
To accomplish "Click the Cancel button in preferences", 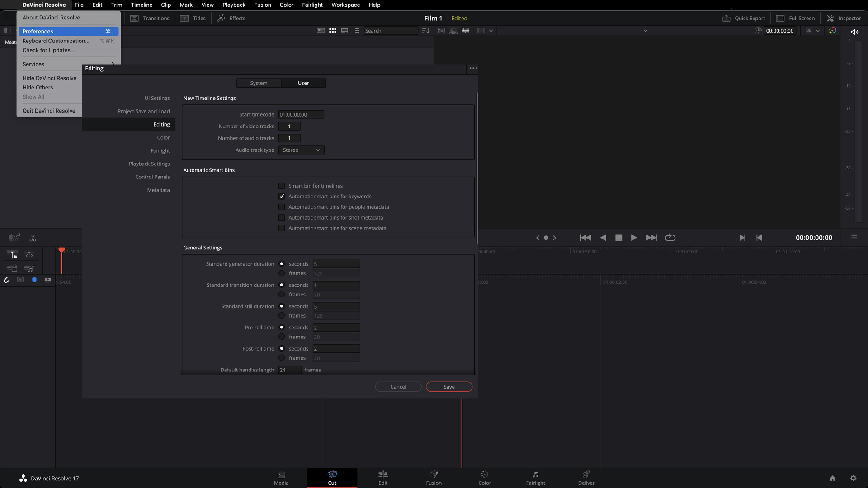I will pos(398,387).
